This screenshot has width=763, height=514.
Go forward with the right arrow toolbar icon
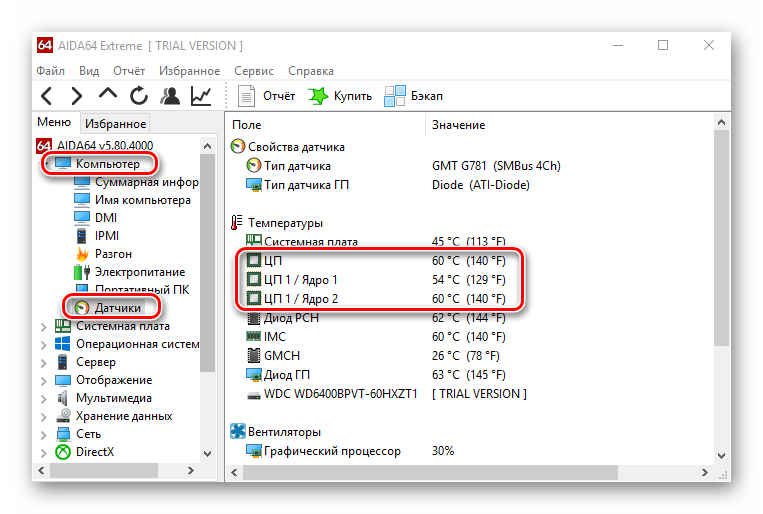tap(76, 96)
